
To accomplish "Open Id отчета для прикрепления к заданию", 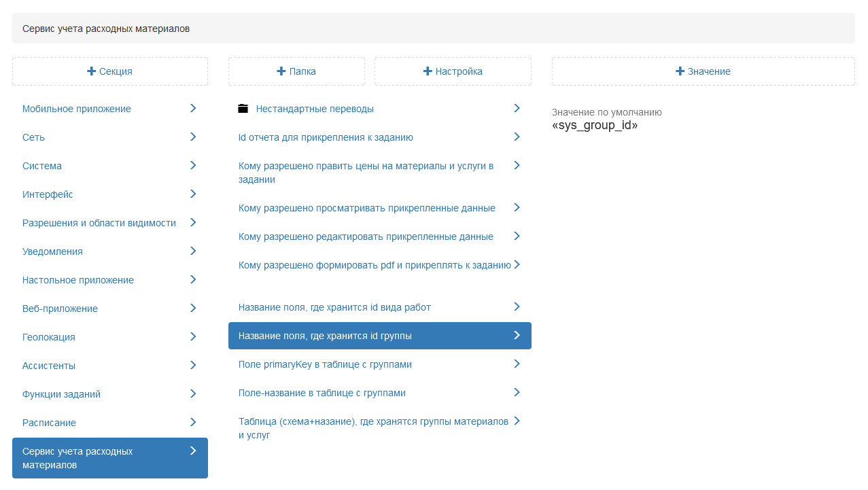I will coord(326,137).
